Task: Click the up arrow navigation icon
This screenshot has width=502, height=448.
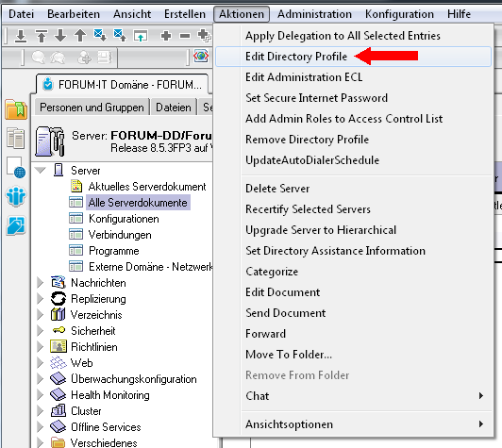Action: coord(80,36)
